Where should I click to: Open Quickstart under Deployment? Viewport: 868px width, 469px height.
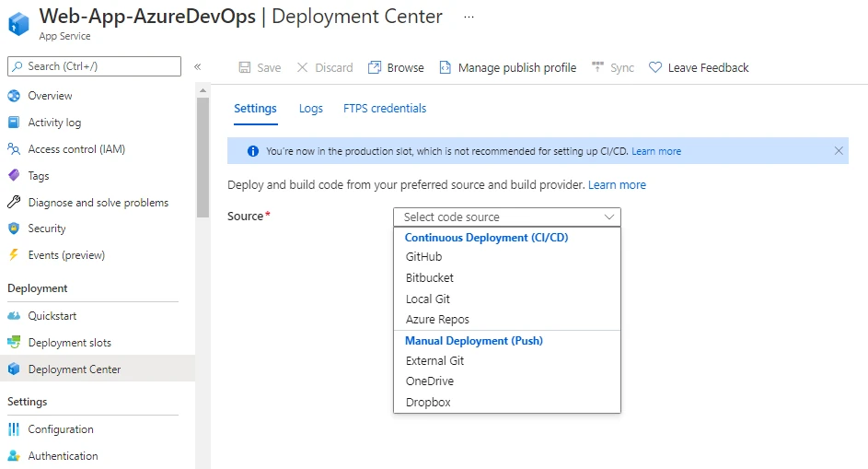(x=52, y=316)
